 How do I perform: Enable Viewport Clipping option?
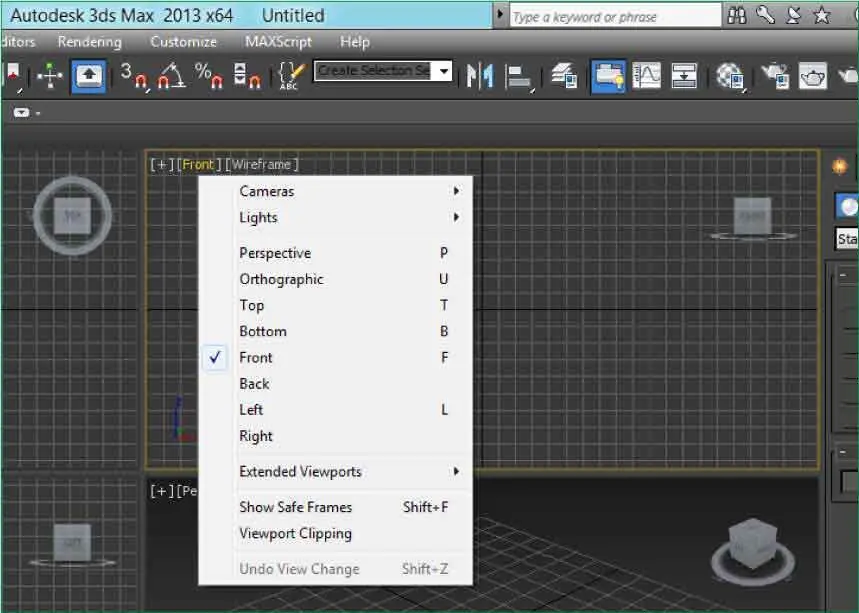[335, 534]
